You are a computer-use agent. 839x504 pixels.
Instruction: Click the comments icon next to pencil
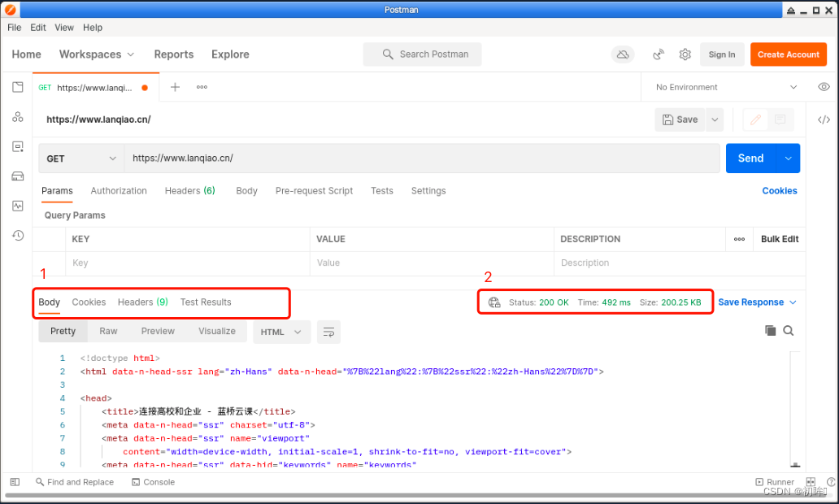780,119
